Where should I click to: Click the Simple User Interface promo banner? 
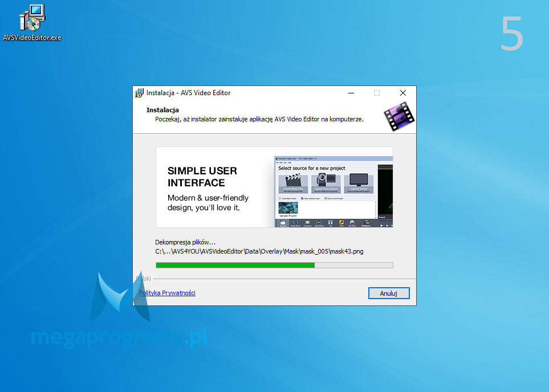(x=274, y=187)
